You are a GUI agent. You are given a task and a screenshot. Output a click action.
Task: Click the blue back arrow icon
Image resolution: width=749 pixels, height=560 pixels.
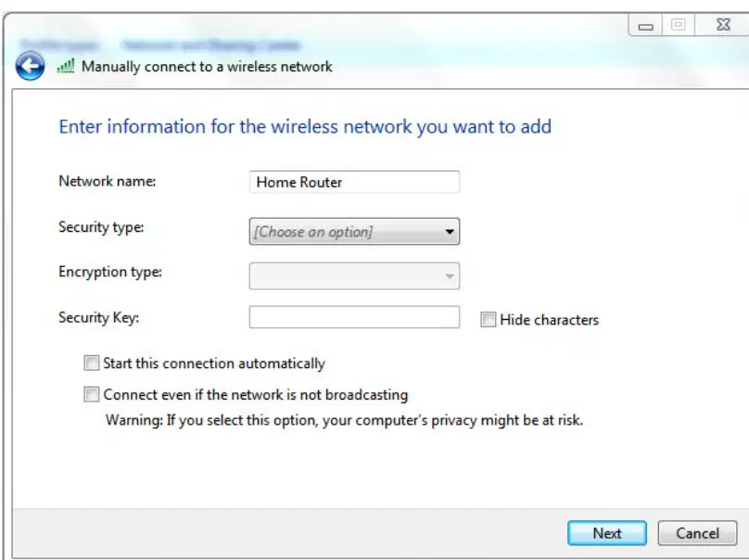(x=30, y=66)
